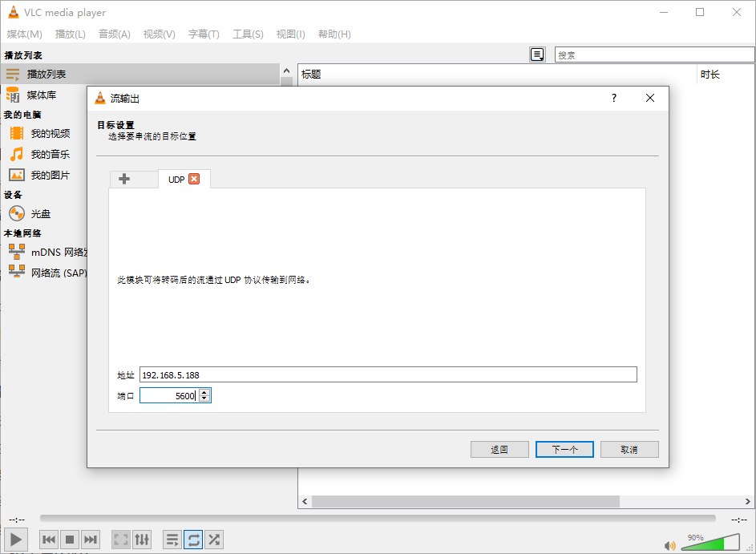Click the 端口 port number field
The image size is (756, 554).
coord(168,396)
